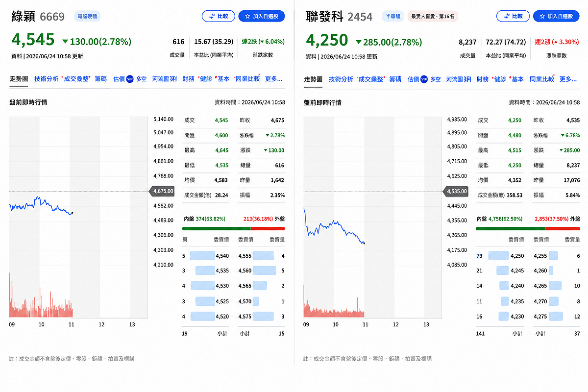Click 比較 button on 緑穎 6669 panel
This screenshot has height=392, width=588.
tap(218, 16)
